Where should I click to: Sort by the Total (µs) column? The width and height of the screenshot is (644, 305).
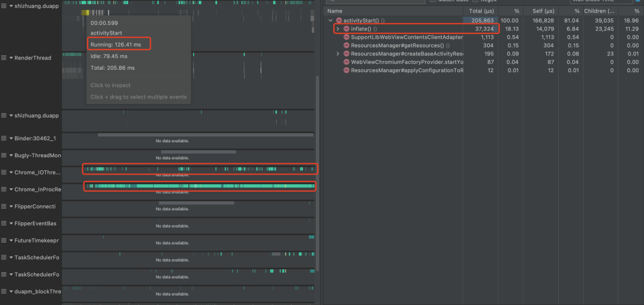[x=481, y=11]
